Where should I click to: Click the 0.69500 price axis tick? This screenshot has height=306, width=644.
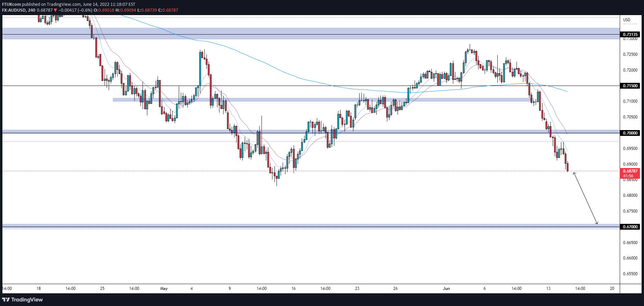[x=630, y=149]
